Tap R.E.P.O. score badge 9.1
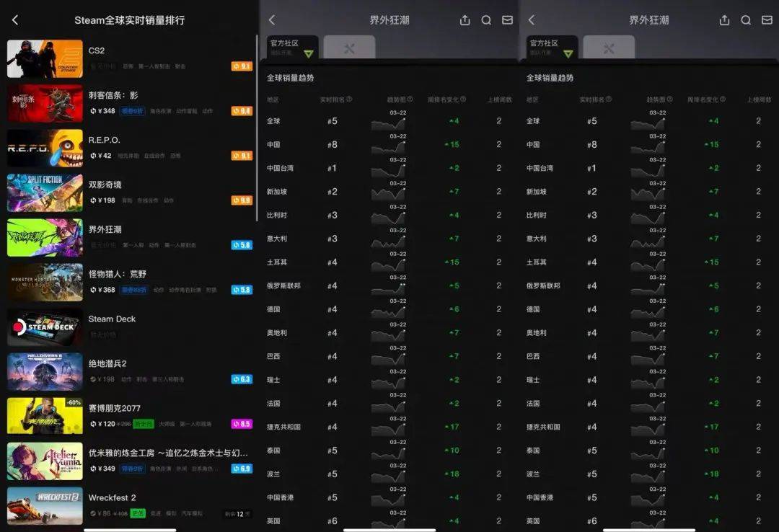This screenshot has width=779, height=532. click(x=242, y=156)
